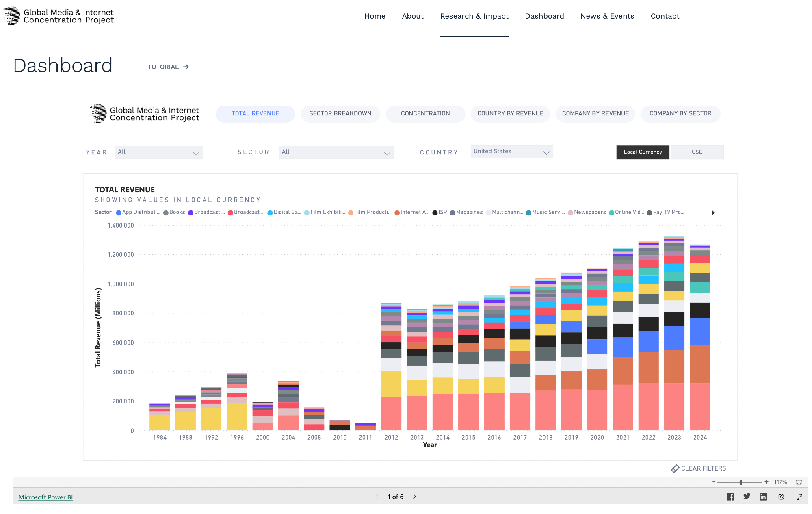Open the News & Events menu item

607,16
